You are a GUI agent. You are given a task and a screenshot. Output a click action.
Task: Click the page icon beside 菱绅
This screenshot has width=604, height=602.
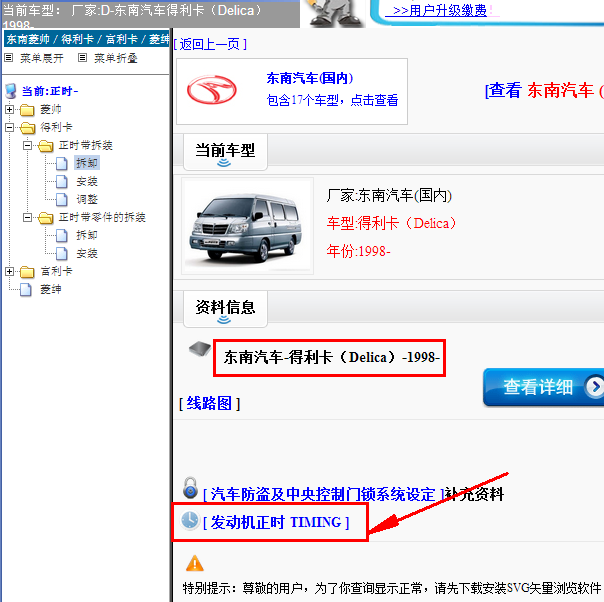click(x=25, y=289)
